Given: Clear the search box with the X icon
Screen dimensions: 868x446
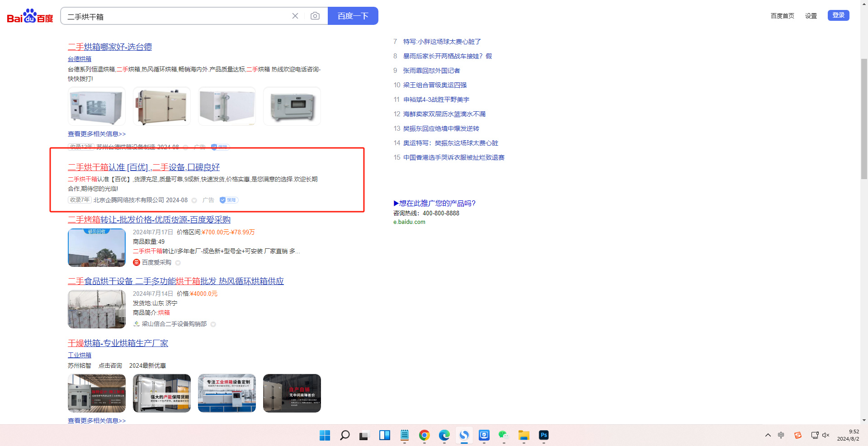Looking at the screenshot, I should pyautogui.click(x=295, y=16).
